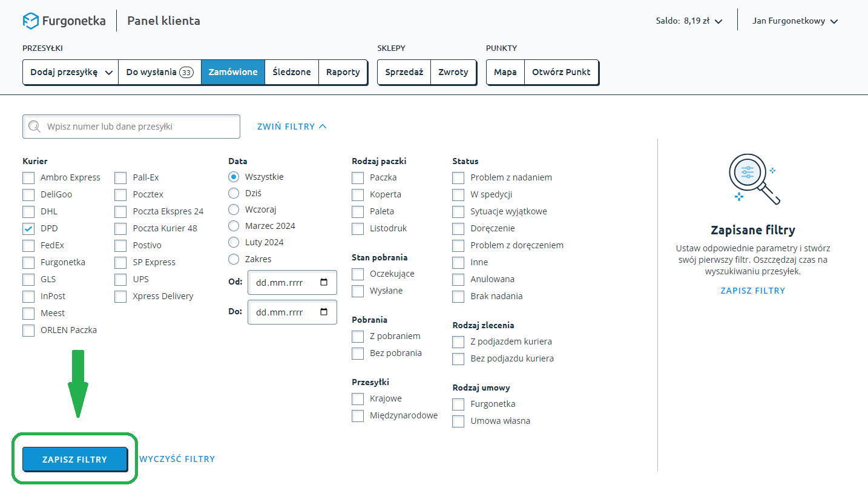Check the FedEx courier checkbox
The height and width of the screenshot is (485, 868).
pos(28,245)
